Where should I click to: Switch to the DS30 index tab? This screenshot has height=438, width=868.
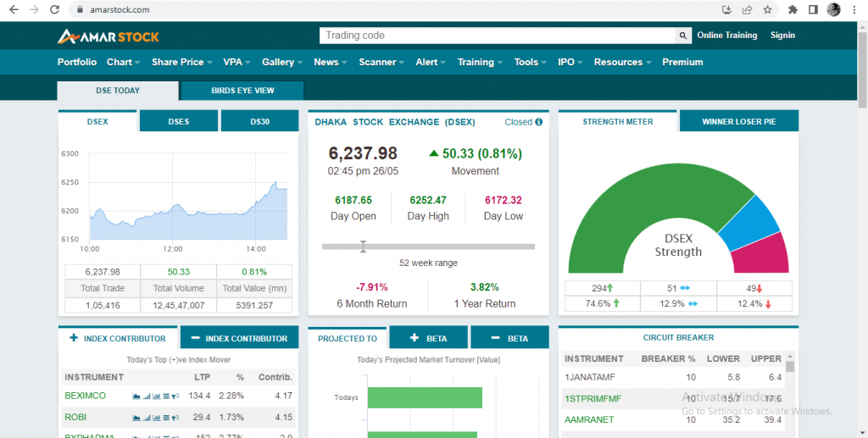click(x=259, y=122)
